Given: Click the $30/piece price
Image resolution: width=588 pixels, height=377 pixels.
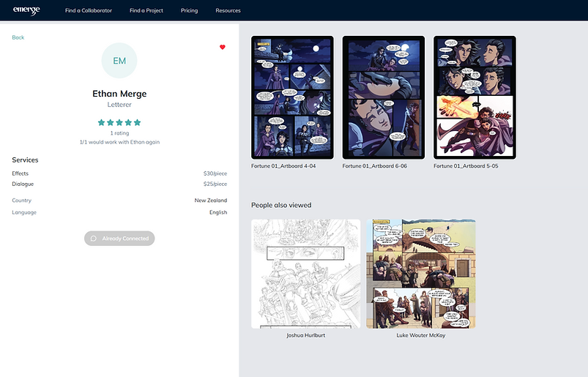Looking at the screenshot, I should 215,173.
